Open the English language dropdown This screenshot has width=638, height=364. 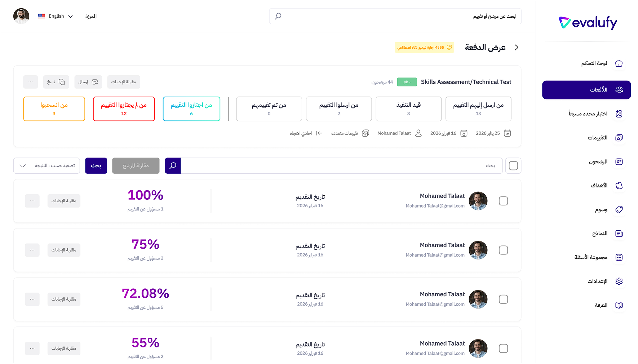[x=56, y=16]
